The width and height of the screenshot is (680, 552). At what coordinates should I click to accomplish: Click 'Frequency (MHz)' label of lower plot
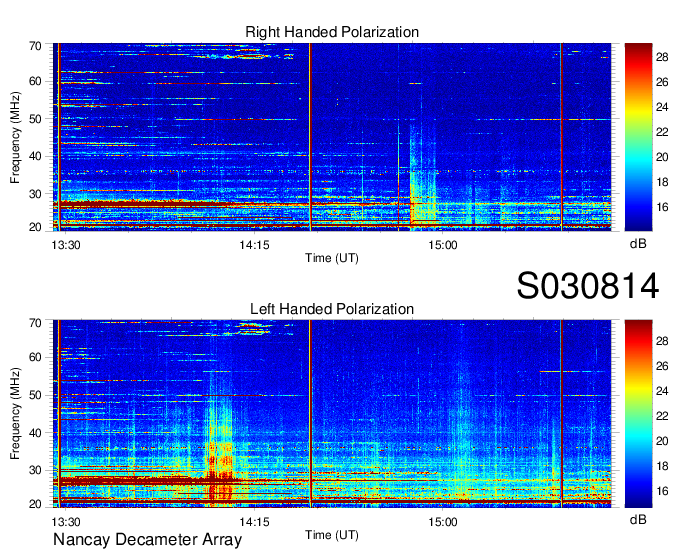point(15,414)
